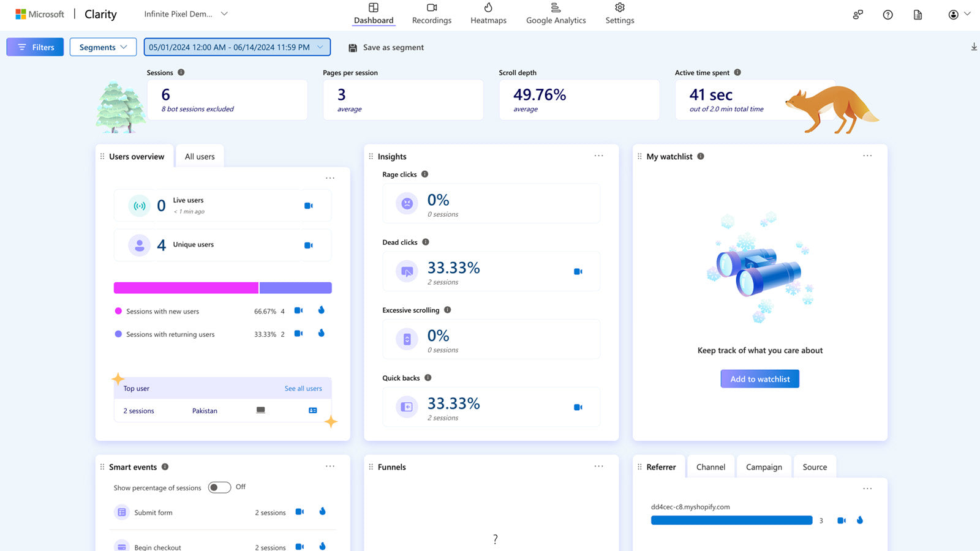The width and height of the screenshot is (980, 551).
Task: Open recordings for Dead clicks sessions
Action: click(x=578, y=271)
